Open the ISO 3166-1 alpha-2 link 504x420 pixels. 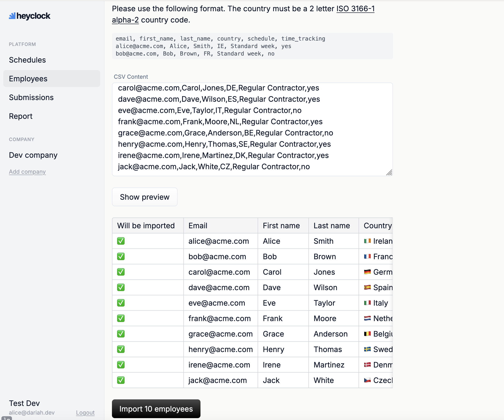[x=355, y=9]
